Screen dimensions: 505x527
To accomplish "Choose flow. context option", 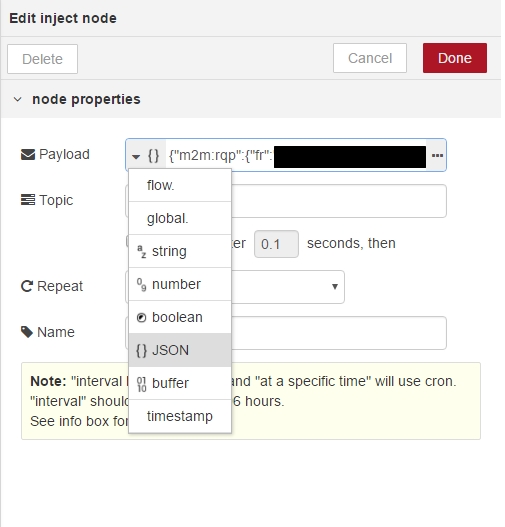I will (x=180, y=186).
